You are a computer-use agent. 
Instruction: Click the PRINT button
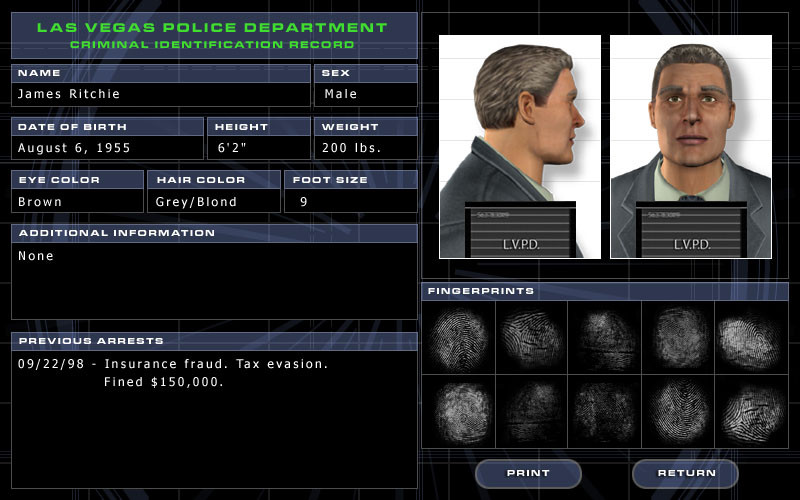coord(528,473)
